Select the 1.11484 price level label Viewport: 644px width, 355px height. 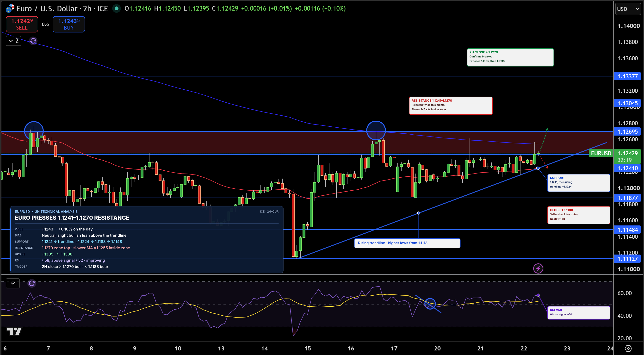[x=627, y=230]
